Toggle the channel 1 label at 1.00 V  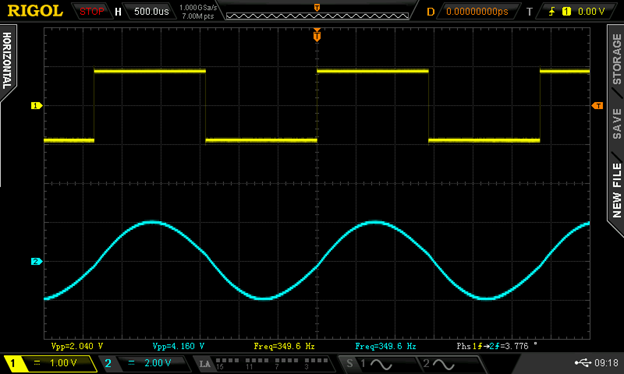(50, 363)
